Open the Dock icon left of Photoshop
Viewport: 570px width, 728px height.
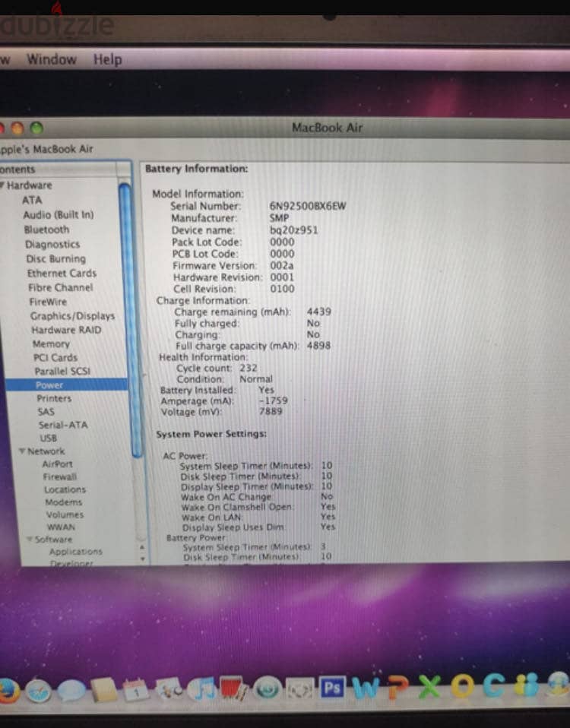coord(300,688)
